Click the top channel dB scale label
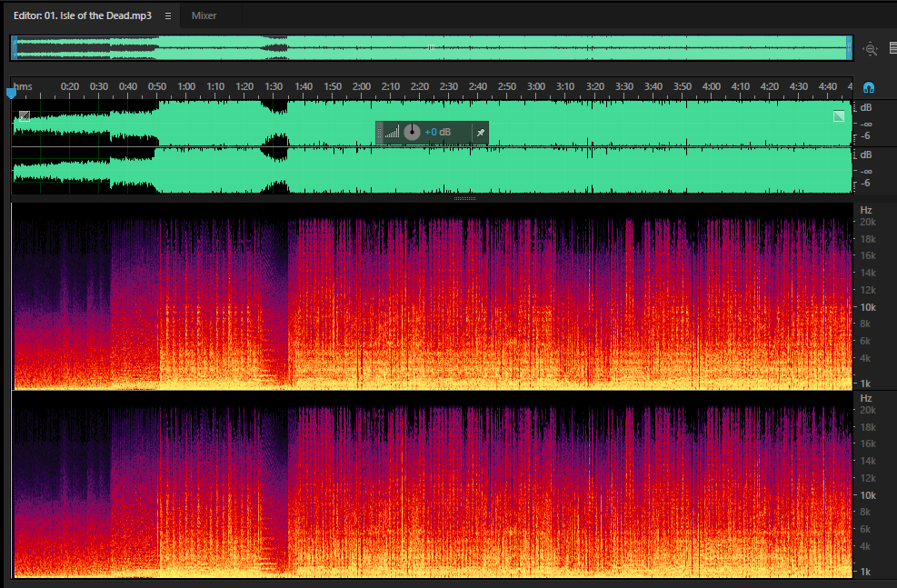 [866, 107]
